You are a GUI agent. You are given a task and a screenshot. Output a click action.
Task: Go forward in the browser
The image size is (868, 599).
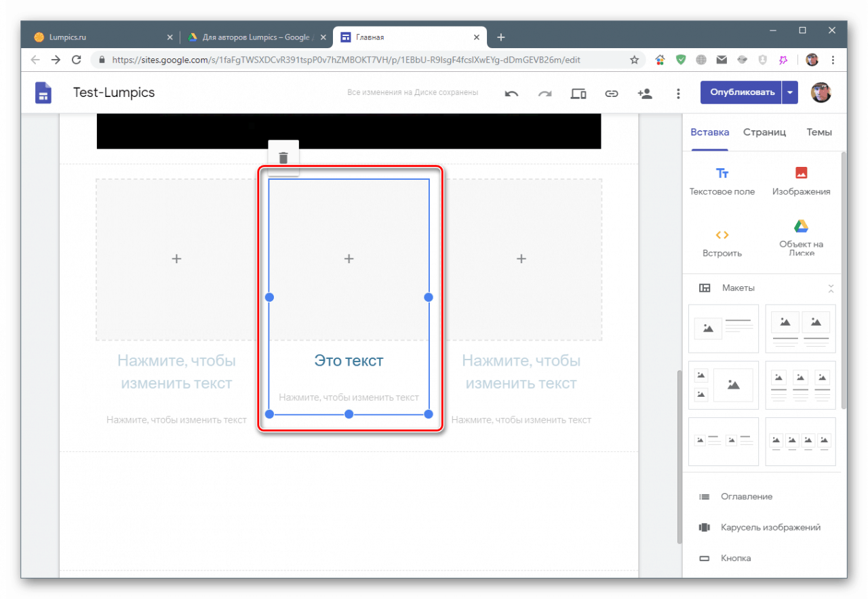coord(56,60)
